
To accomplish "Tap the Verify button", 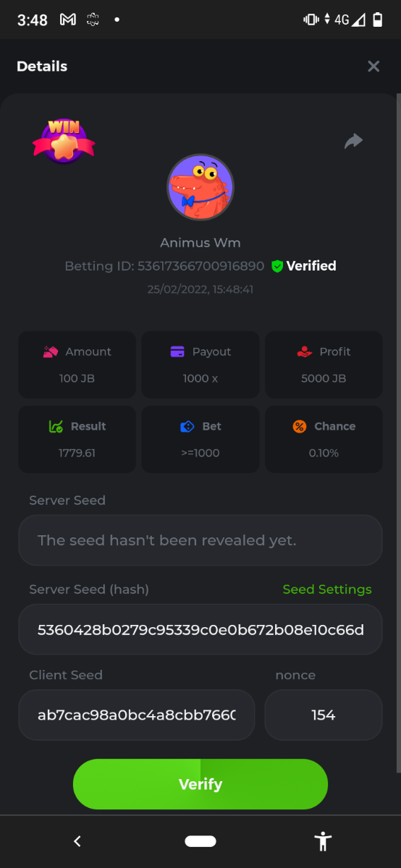I will (x=200, y=784).
